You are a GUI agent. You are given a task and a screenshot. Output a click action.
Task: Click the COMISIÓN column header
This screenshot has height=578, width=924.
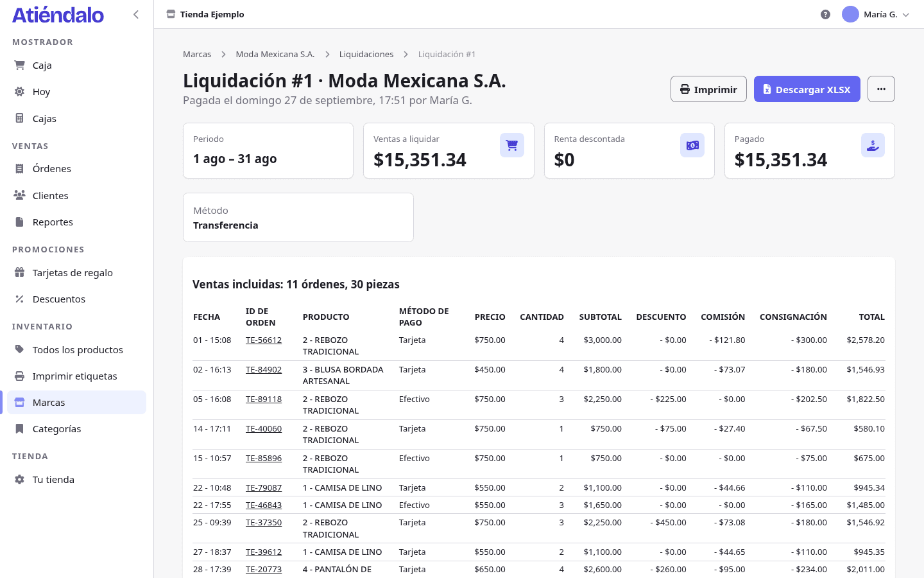(x=723, y=317)
